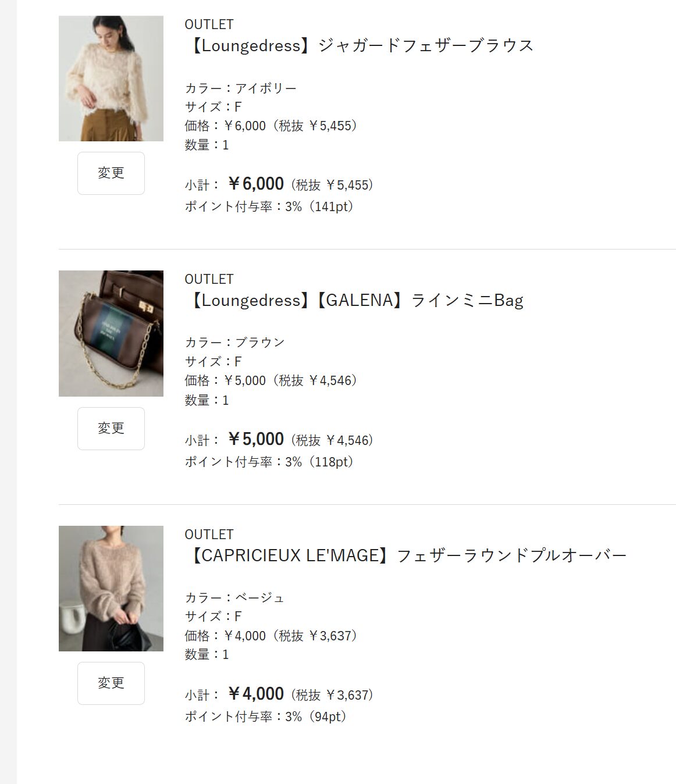
Task: Open the ivory feather blouse thumbnail
Action: (111, 78)
